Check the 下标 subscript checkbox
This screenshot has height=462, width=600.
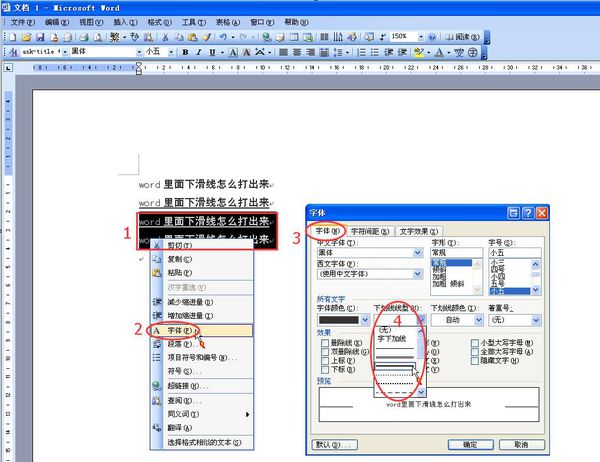coord(325,369)
